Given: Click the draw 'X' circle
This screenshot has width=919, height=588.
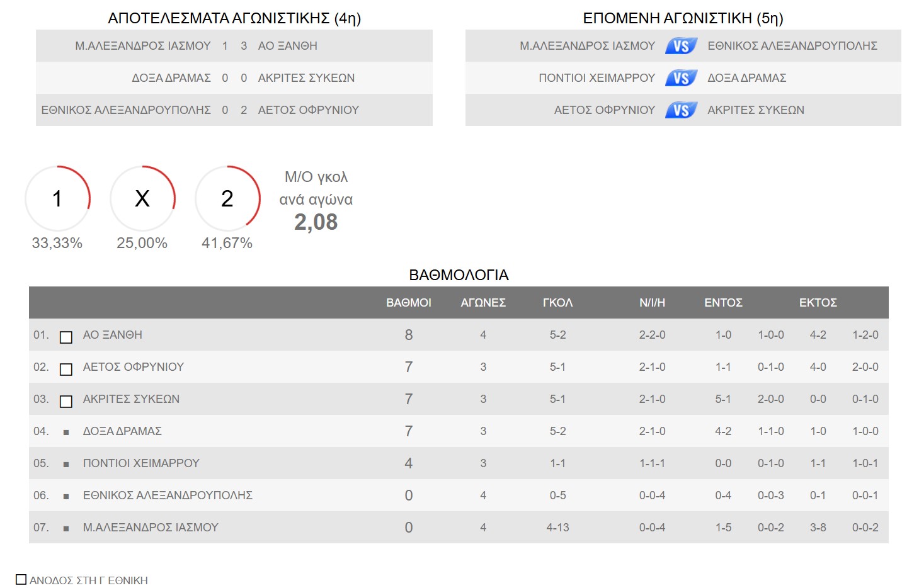Looking at the screenshot, I should tap(142, 199).
